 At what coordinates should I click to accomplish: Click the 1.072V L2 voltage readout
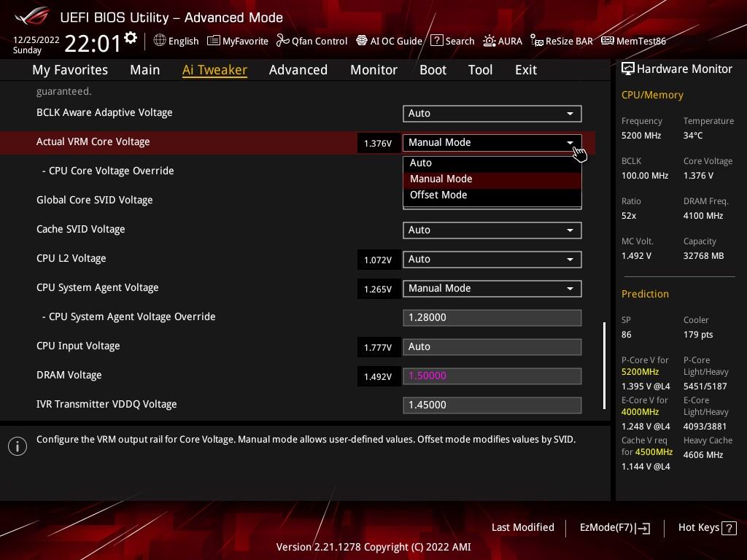click(378, 260)
